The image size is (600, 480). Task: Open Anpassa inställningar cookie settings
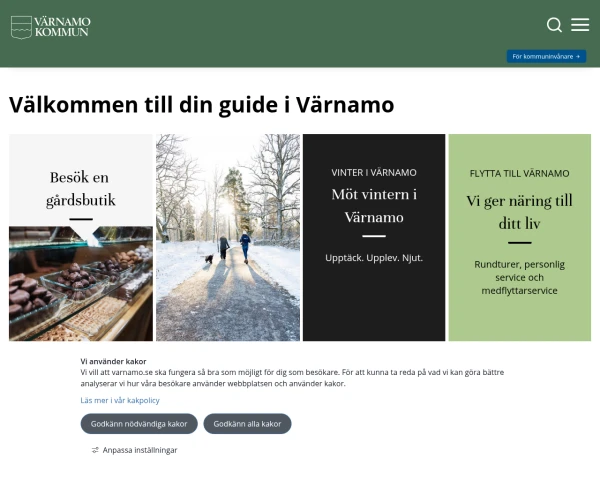tap(135, 450)
